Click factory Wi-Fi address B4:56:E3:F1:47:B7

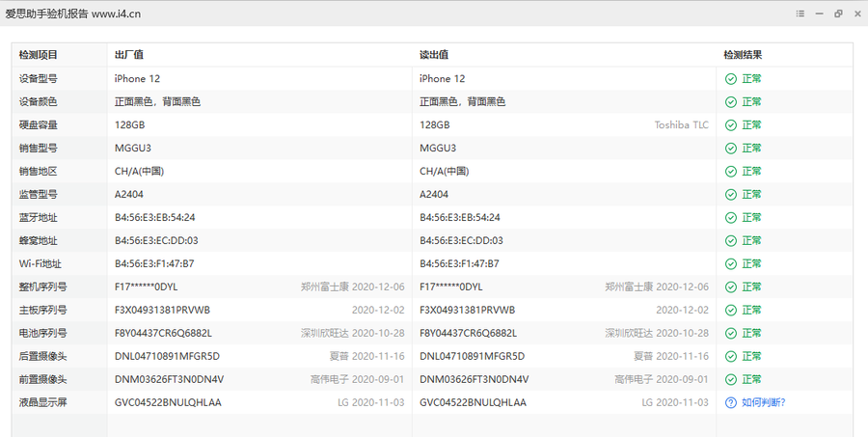[x=154, y=263]
